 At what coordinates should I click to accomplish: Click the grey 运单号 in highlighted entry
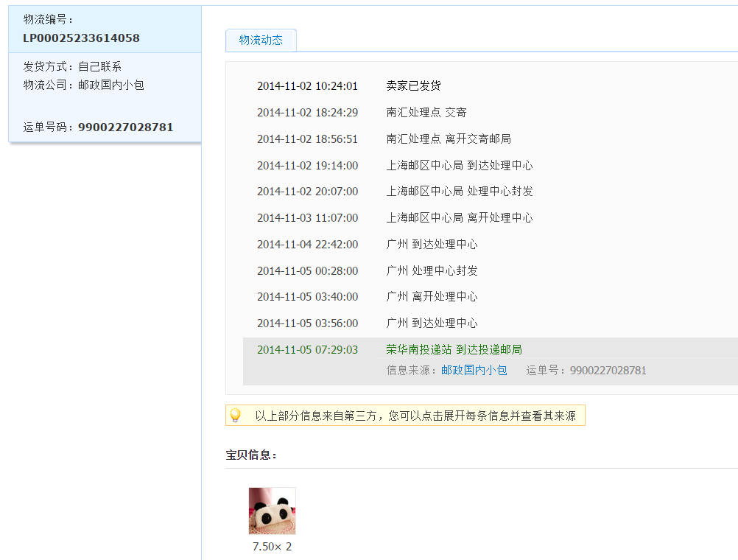point(586,371)
